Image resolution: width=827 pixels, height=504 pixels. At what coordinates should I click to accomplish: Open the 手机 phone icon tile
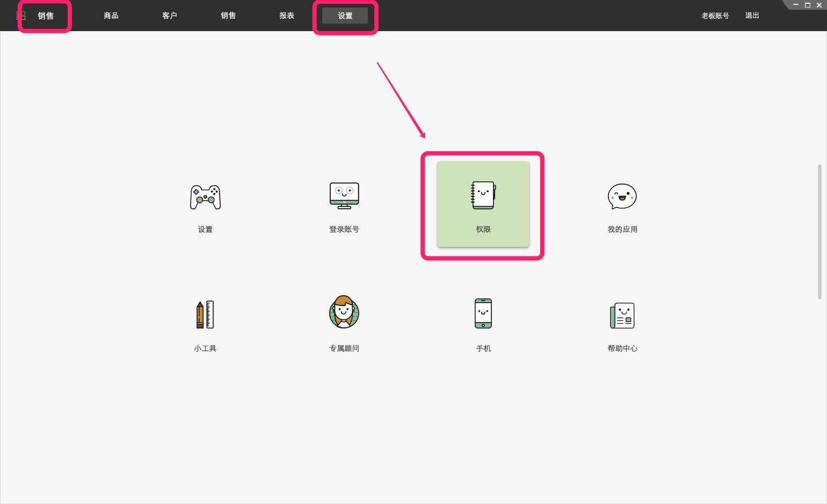(x=483, y=323)
